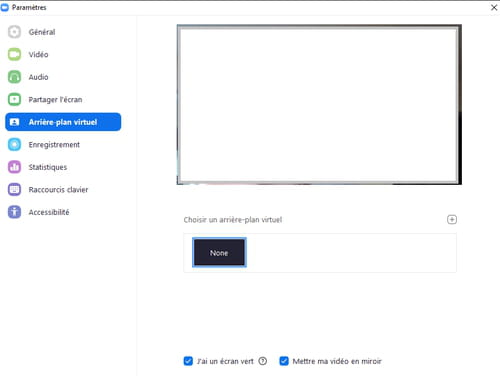Click the green Vidéo camera icon

tap(14, 54)
